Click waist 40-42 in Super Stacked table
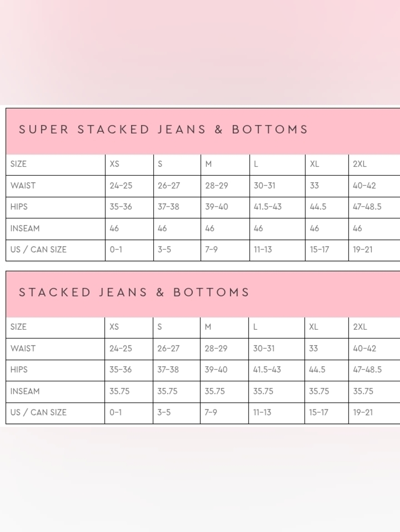Screen dimensions: 400x532 click(x=364, y=186)
